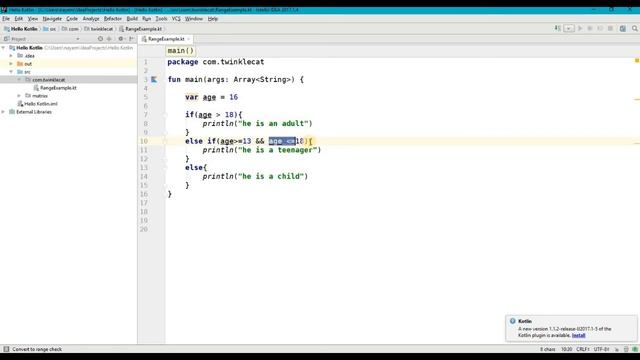Viewport: 640px width, 360px height.
Task: Click the collapse all icon in Project panel
Action: coord(109,39)
